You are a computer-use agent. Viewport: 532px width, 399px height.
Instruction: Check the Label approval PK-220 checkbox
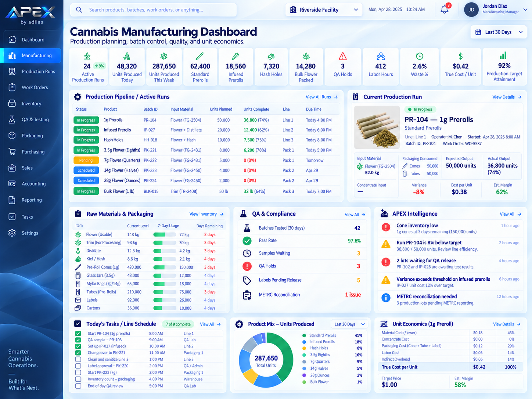pos(78,366)
